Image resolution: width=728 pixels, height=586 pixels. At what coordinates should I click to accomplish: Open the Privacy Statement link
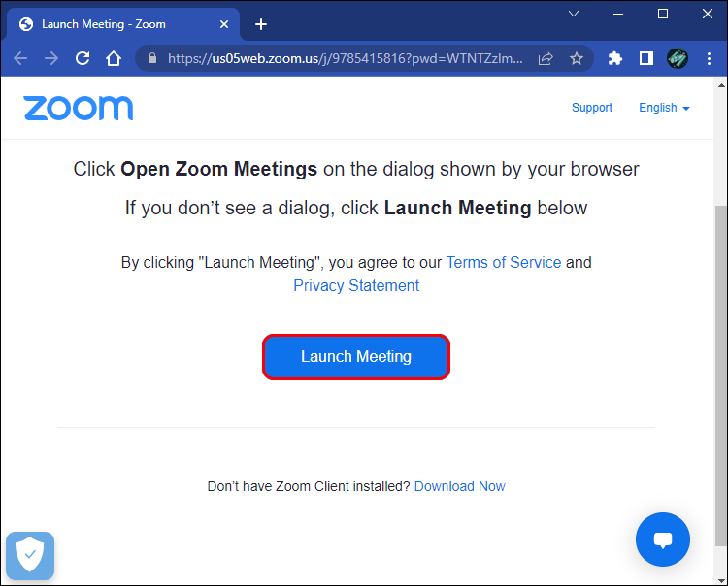[356, 285]
